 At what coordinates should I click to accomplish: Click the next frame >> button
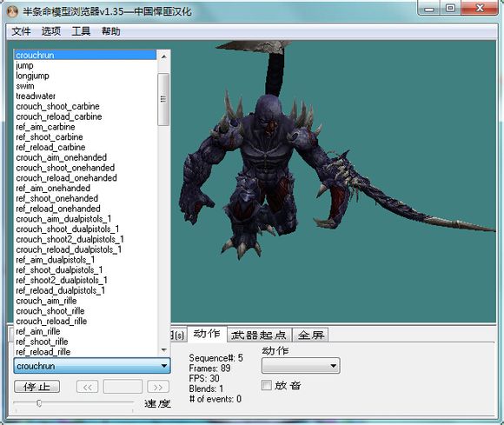pyautogui.click(x=158, y=387)
